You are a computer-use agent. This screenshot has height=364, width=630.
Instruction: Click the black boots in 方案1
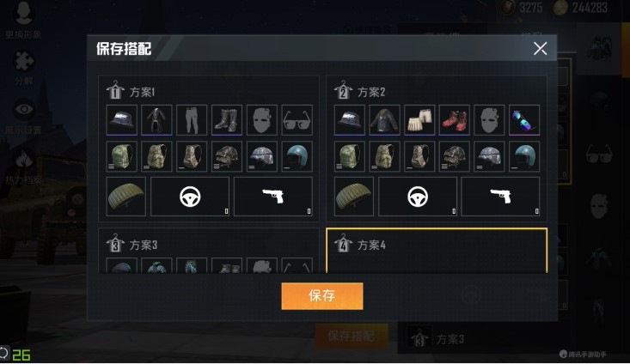pos(227,120)
